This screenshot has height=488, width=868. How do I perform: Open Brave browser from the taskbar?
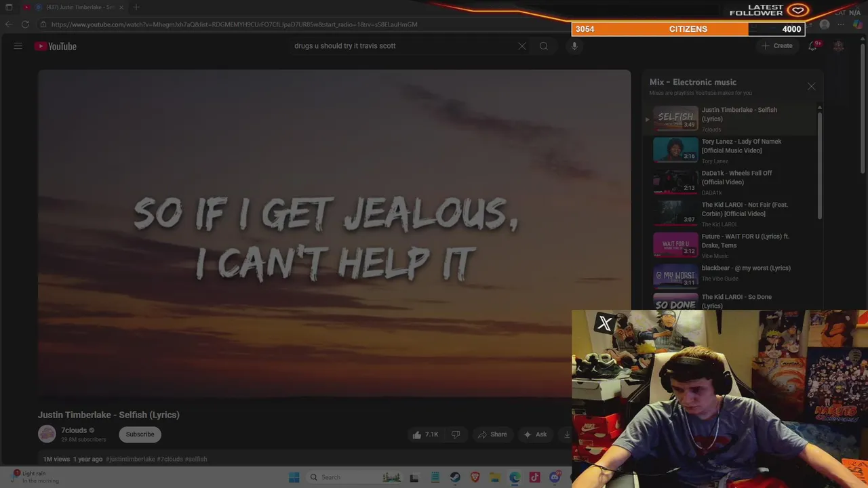point(475,477)
